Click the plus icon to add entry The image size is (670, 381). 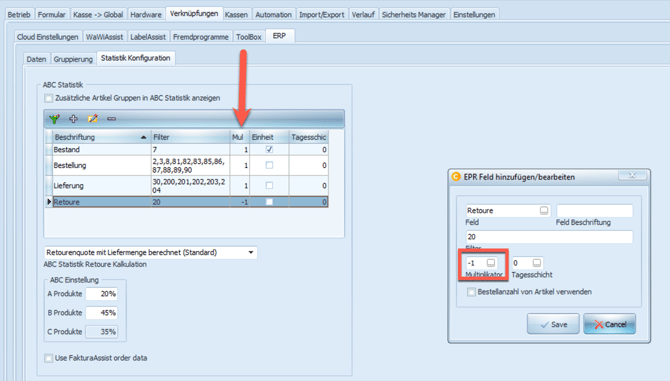[x=73, y=119]
